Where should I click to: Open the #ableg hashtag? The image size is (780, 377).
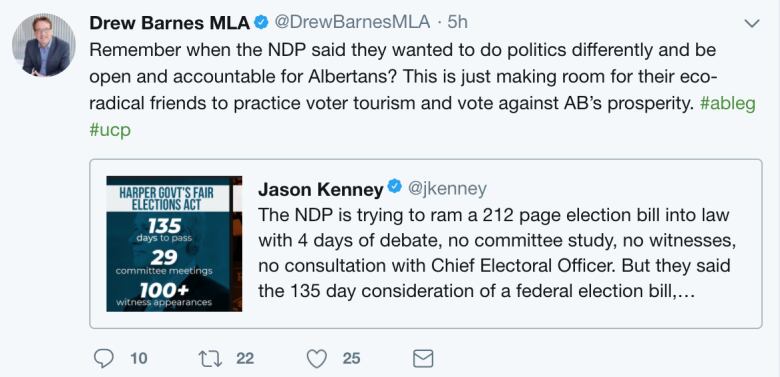click(727, 104)
